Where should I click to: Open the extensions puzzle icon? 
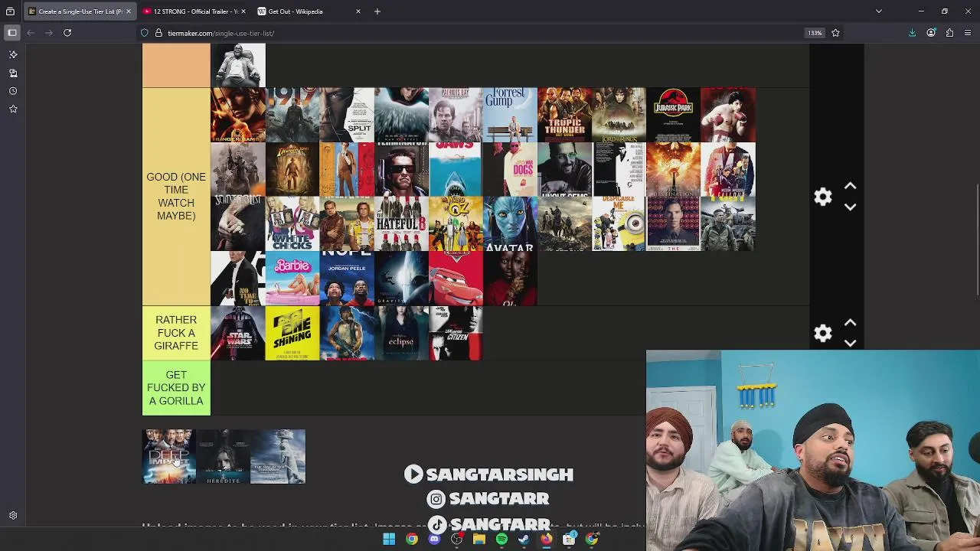949,33
